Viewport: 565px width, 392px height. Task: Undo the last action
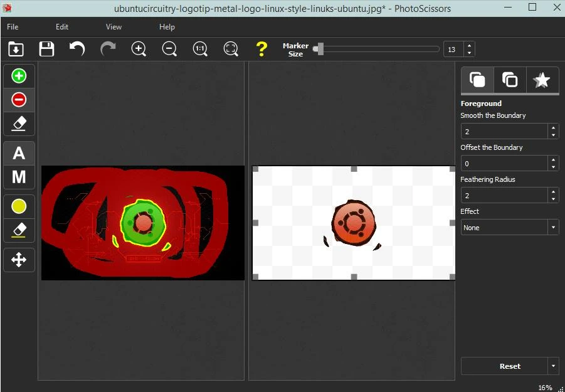pos(77,49)
